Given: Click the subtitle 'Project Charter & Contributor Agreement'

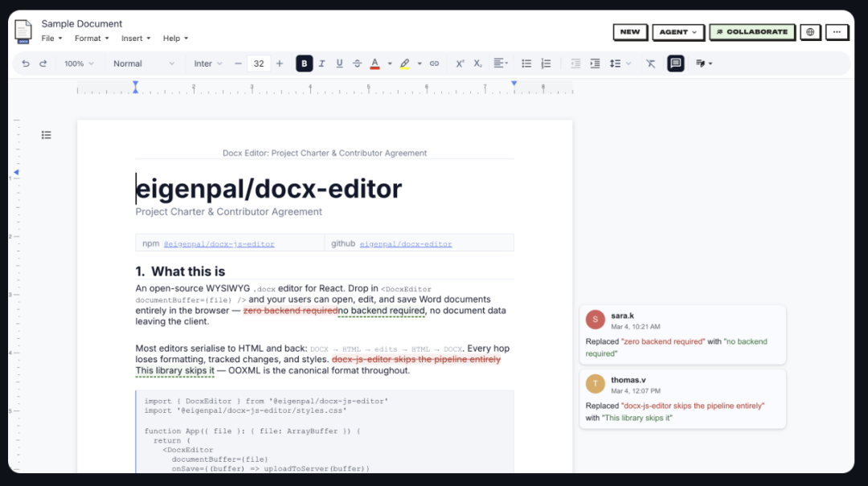Looking at the screenshot, I should click(x=228, y=211).
